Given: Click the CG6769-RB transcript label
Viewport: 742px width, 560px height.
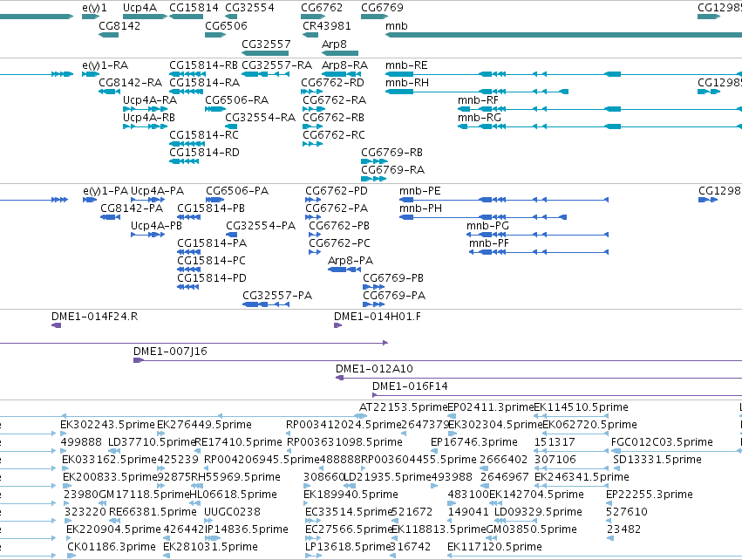Looking at the screenshot, I should (x=391, y=153).
